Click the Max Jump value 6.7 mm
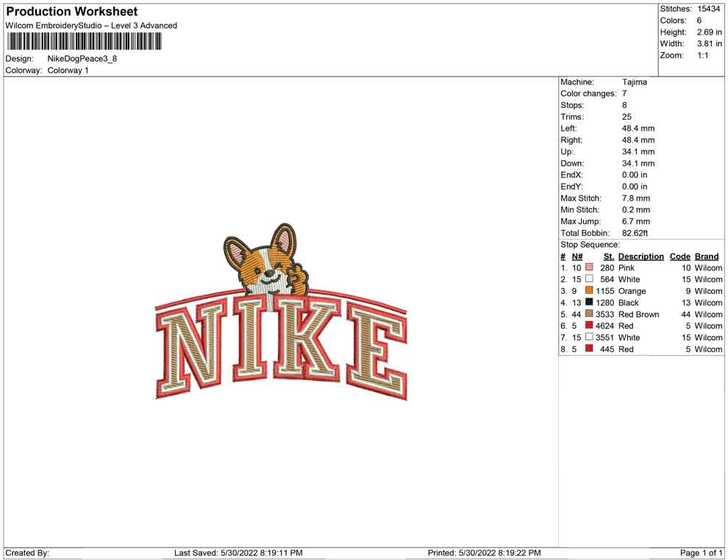The image size is (728, 560). [x=636, y=221]
